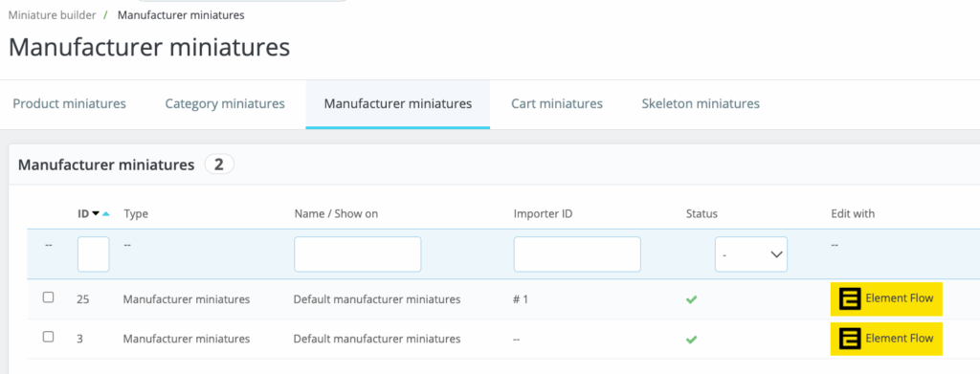The width and height of the screenshot is (980, 374).
Task: Switch to Product miniatures tab
Action: pos(69,103)
